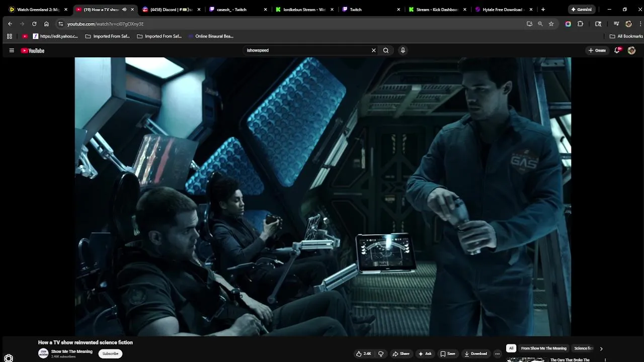Image resolution: width=644 pixels, height=362 pixels.
Task: Click the Ask button
Action: coord(425,353)
